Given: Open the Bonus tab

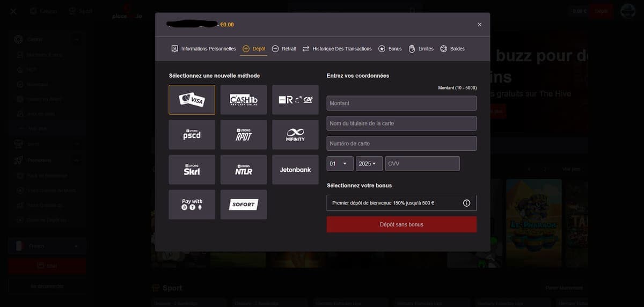Looking at the screenshot, I should pyautogui.click(x=390, y=49).
